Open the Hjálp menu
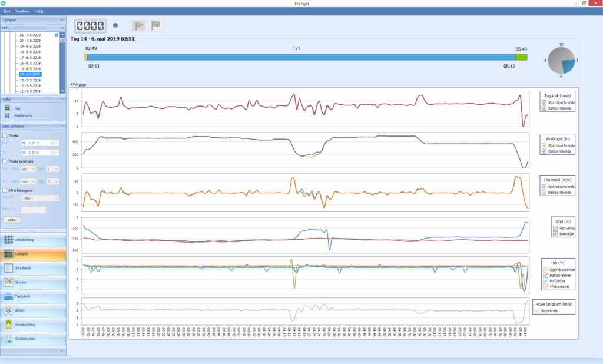 (39, 11)
